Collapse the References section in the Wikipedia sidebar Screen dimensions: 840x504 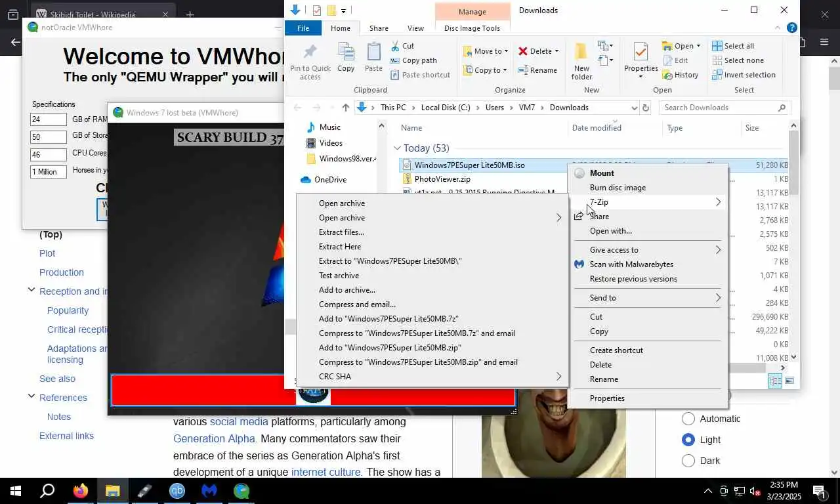coord(31,397)
